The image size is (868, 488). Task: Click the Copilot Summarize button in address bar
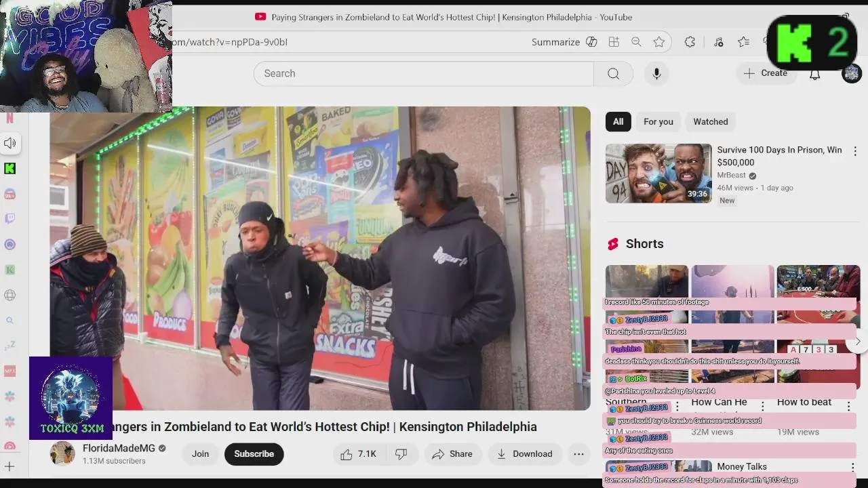[x=564, y=42]
